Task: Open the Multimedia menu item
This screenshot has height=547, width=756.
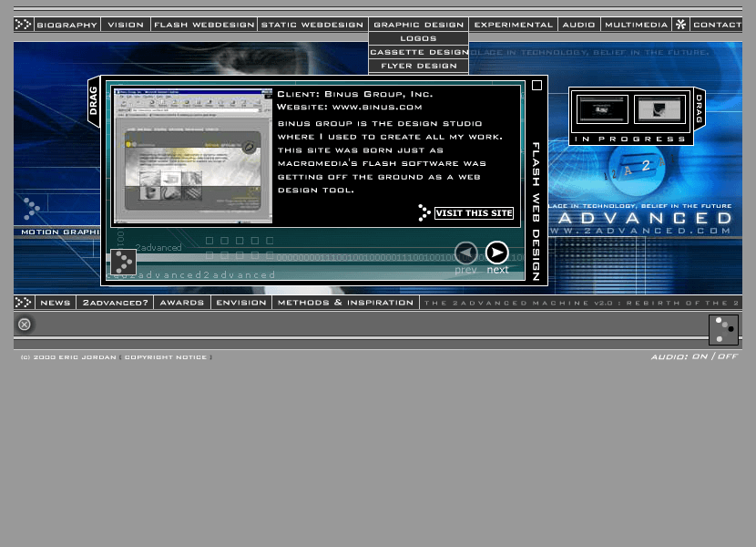Action: pos(636,25)
